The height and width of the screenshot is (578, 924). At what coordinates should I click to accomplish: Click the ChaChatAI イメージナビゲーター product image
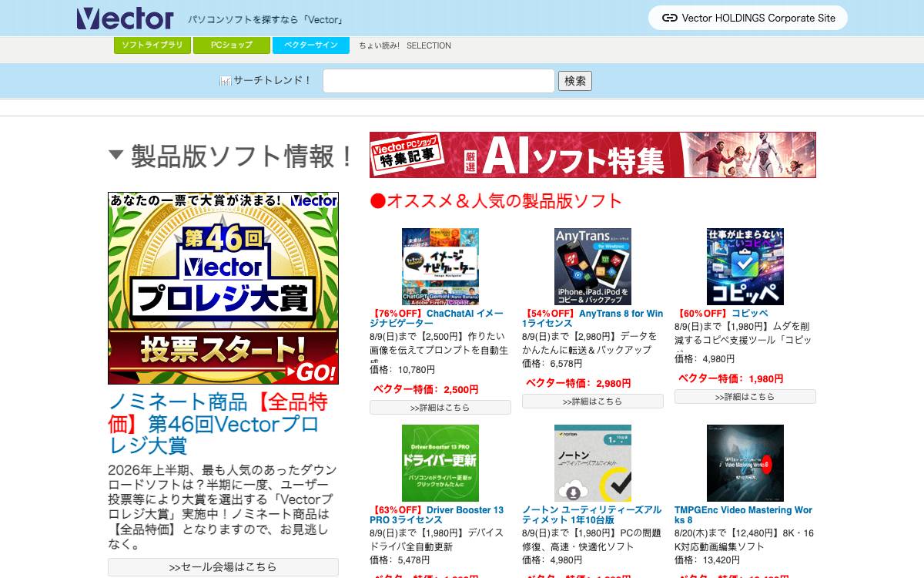coord(440,267)
